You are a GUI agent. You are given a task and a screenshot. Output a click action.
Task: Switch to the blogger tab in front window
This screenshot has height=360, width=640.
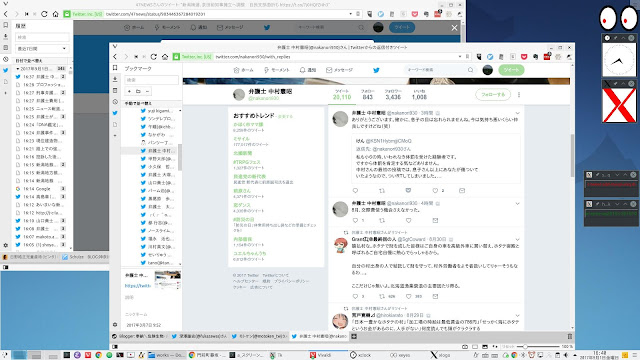pos(139,336)
